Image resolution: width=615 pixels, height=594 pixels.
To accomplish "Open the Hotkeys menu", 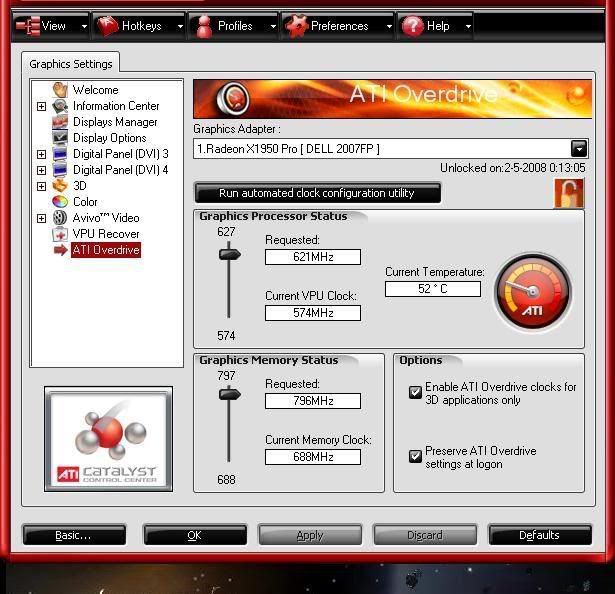I will (140, 26).
